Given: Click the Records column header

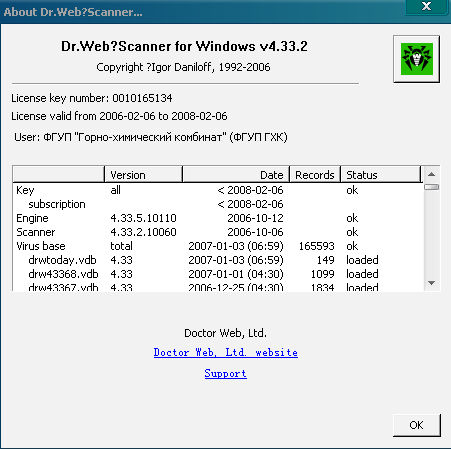Looking at the screenshot, I should [x=315, y=175].
